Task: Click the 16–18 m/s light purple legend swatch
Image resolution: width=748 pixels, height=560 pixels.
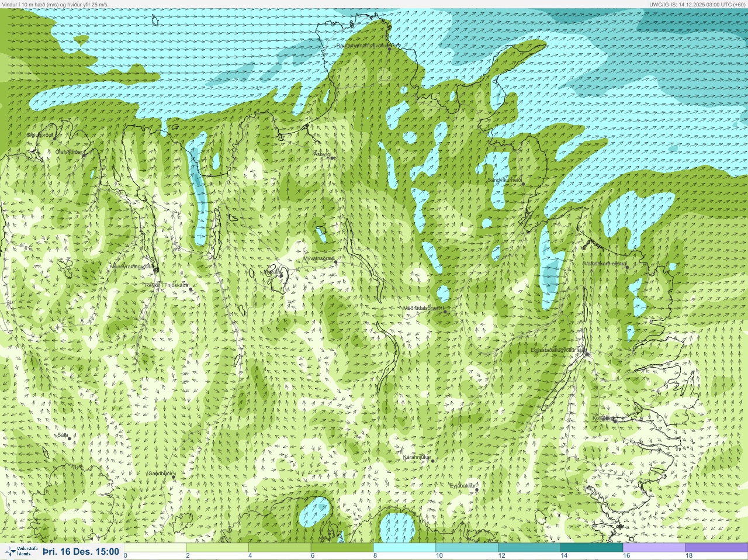Action: 654,548
